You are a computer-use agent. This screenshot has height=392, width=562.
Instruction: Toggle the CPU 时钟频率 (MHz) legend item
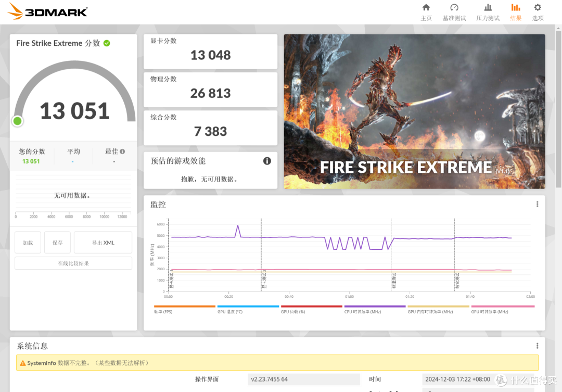375,309
